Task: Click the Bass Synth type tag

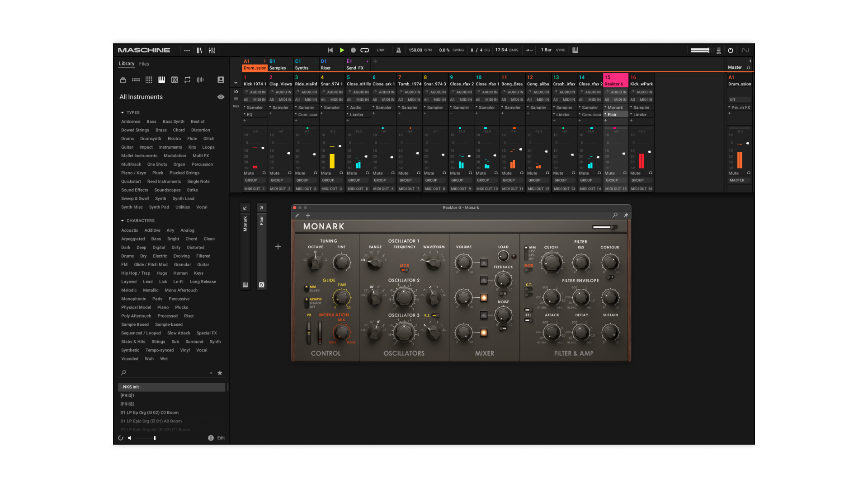Action: [173, 122]
